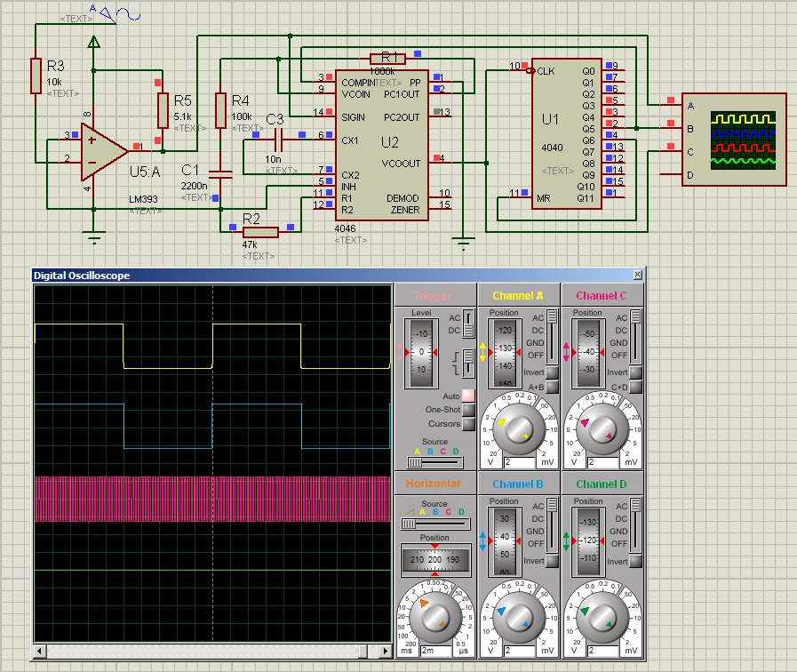The height and width of the screenshot is (672, 797).
Task: Toggle the A+B sum button
Action: click(x=552, y=387)
